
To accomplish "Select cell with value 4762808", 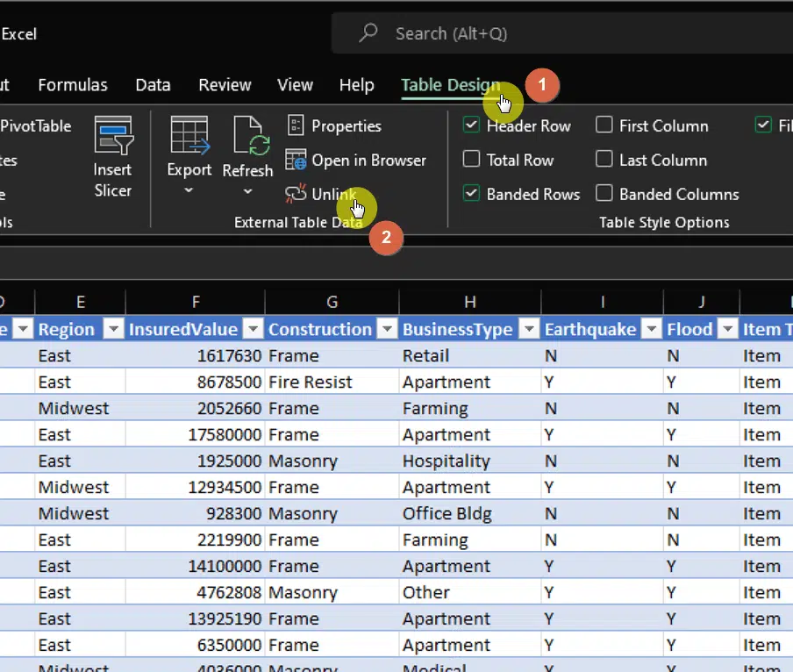I will 196,593.
